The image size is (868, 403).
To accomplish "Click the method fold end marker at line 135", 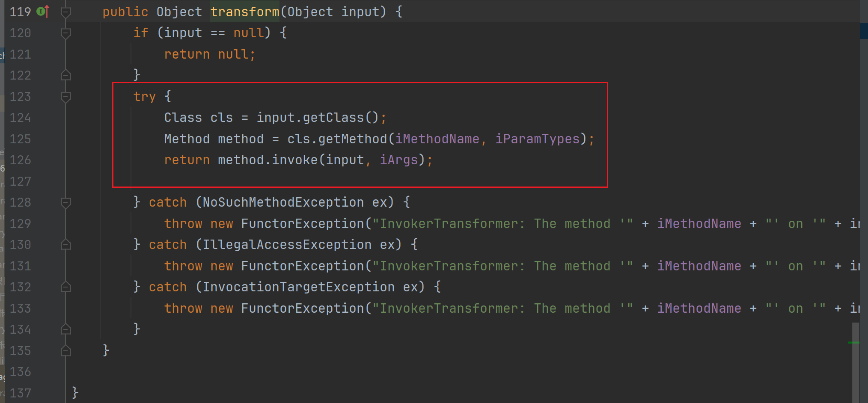I will click(x=65, y=351).
